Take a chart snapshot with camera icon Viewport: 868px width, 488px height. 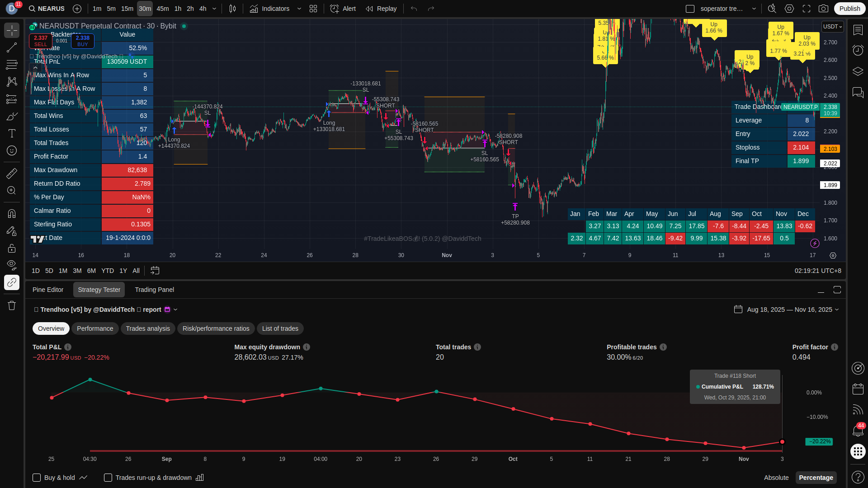pos(824,9)
